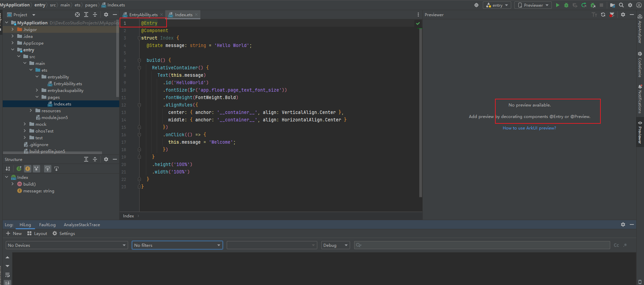The width and height of the screenshot is (644, 285).
Task: Expand the .hvigor folder
Action: click(13, 29)
